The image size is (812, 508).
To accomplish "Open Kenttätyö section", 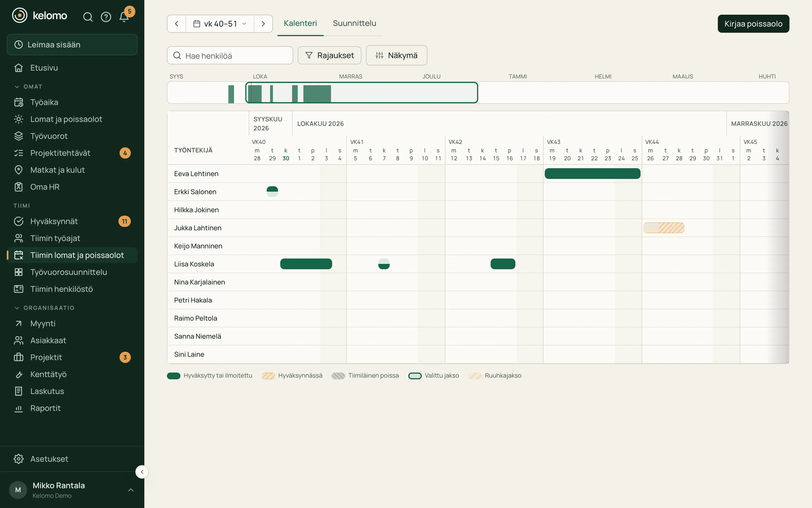I will pos(72,374).
